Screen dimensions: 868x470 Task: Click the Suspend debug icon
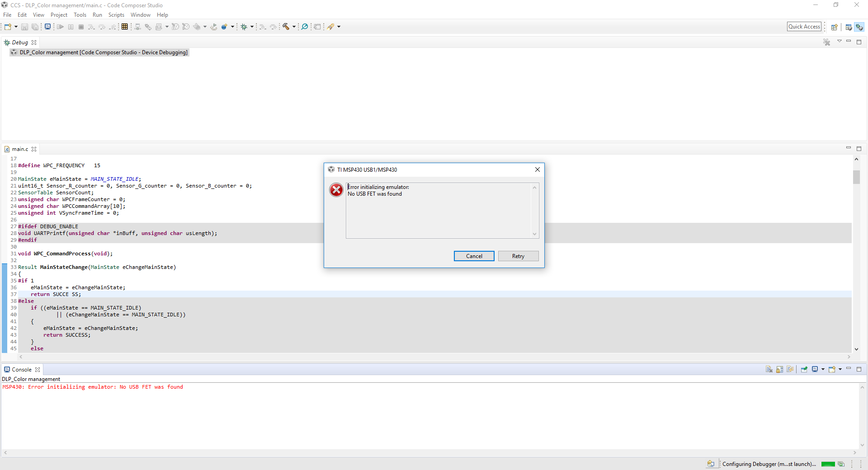point(71,27)
